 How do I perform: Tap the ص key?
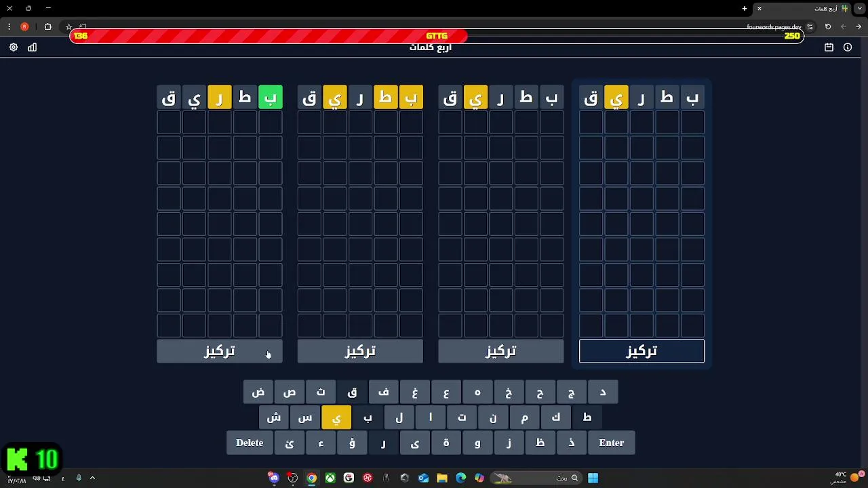pos(290,392)
